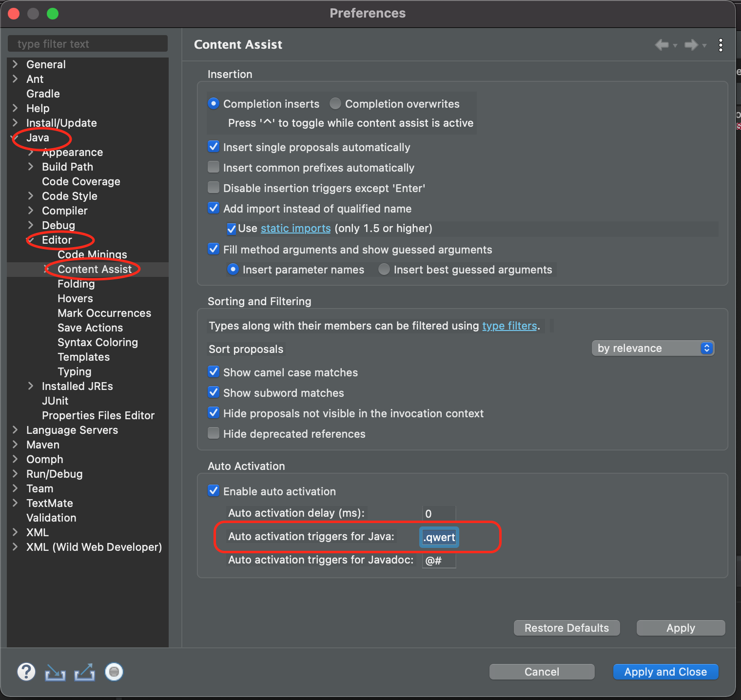Open the three-dot view menu
The image size is (741, 700).
[x=721, y=45]
